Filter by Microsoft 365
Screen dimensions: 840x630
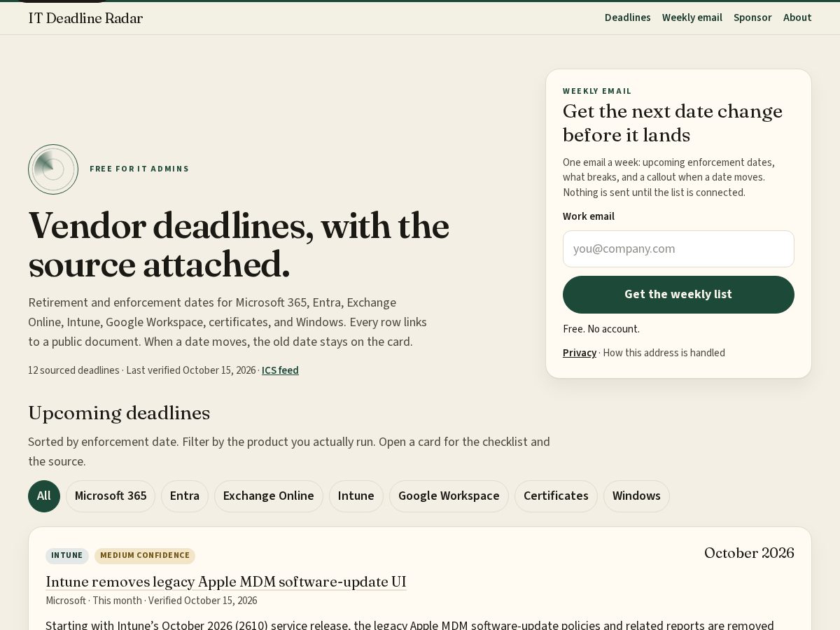111,496
